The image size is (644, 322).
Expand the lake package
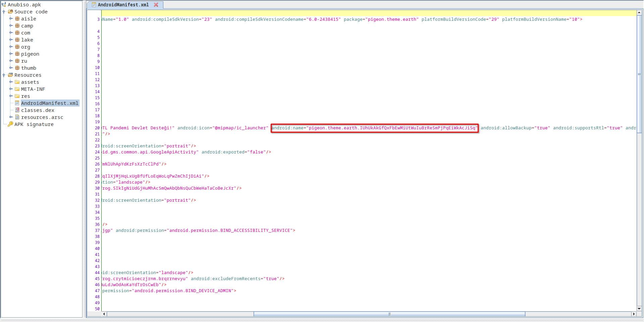pos(11,40)
